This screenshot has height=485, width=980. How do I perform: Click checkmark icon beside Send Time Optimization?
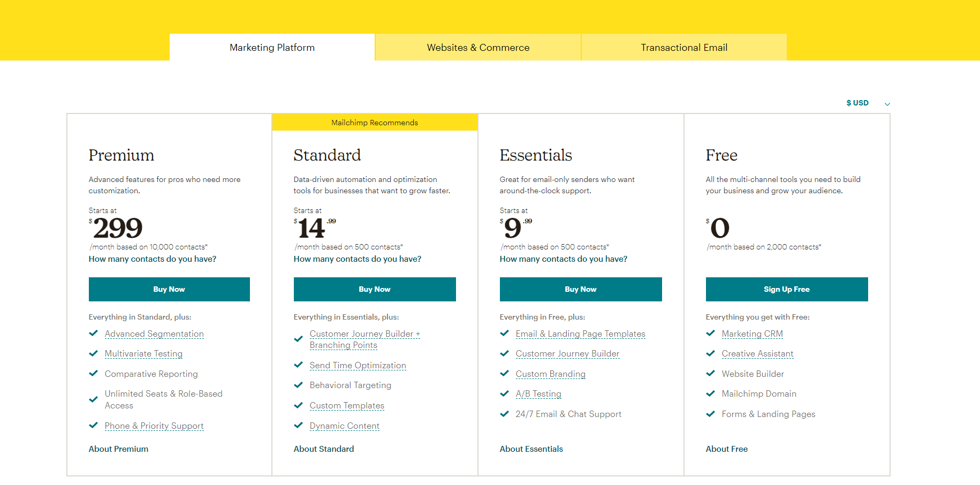[x=298, y=365]
